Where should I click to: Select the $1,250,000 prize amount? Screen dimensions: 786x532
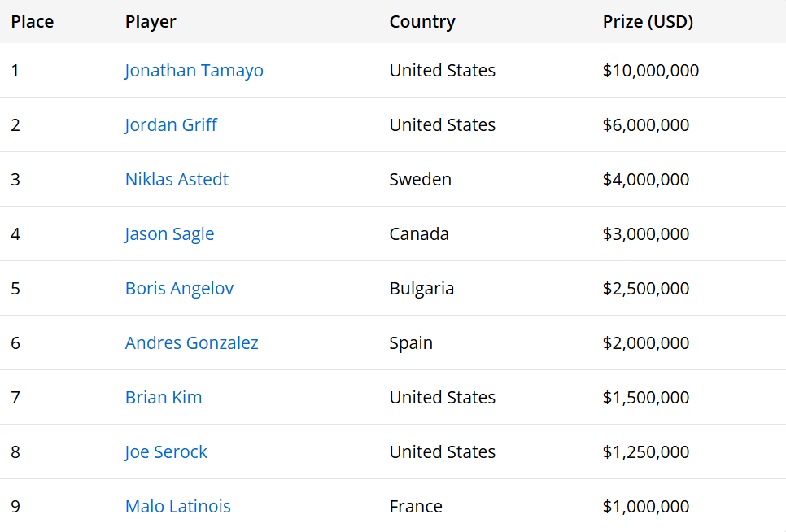pyautogui.click(x=645, y=452)
